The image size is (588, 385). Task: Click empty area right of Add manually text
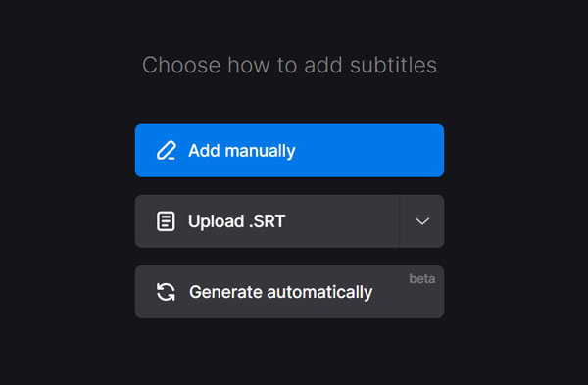[369, 151]
